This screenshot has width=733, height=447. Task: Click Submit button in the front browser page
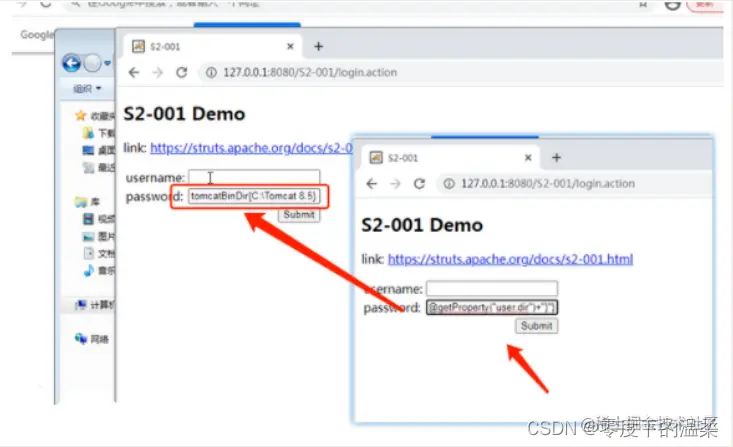pyautogui.click(x=537, y=326)
